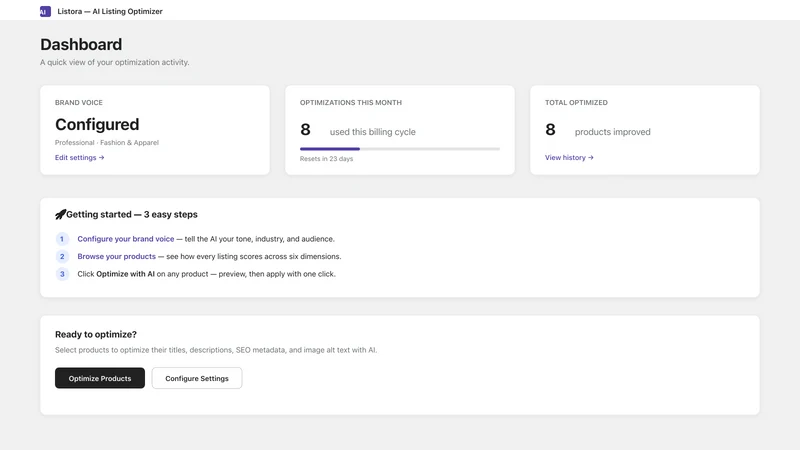Click the Listora app logo icon
This screenshot has height=450, width=800.
click(x=45, y=11)
